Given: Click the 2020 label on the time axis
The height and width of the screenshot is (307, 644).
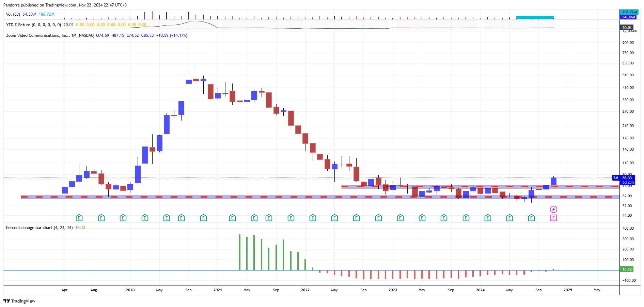Looking at the screenshot, I should [x=130, y=290].
